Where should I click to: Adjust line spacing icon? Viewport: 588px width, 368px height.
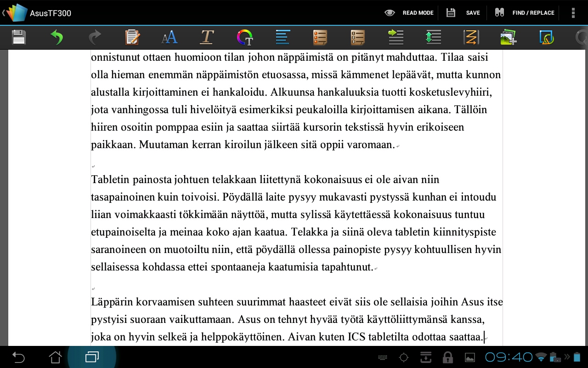[x=433, y=37]
